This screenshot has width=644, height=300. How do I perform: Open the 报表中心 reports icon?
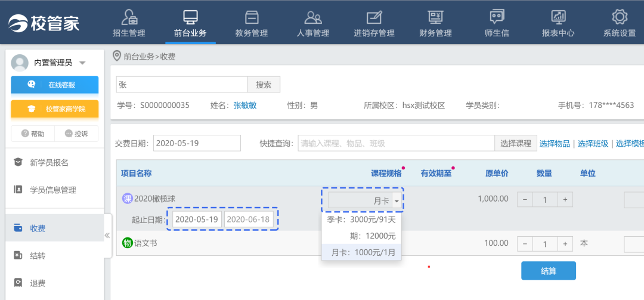click(x=558, y=17)
